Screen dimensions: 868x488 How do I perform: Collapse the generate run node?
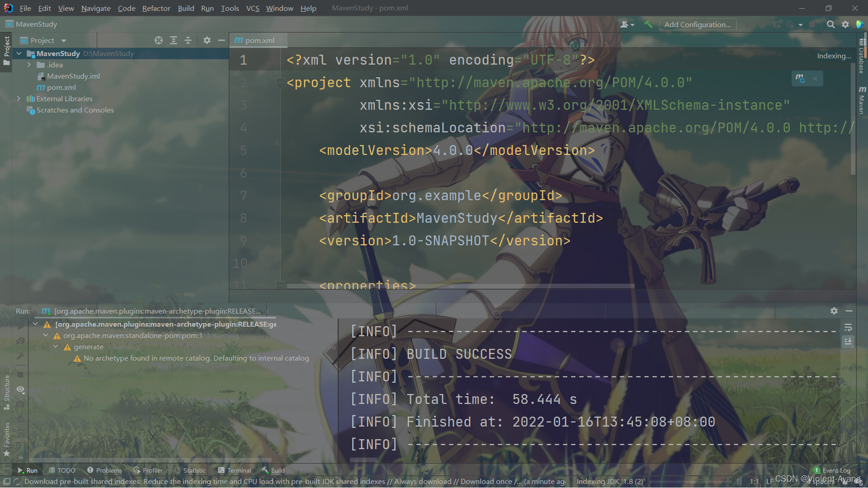click(x=56, y=347)
